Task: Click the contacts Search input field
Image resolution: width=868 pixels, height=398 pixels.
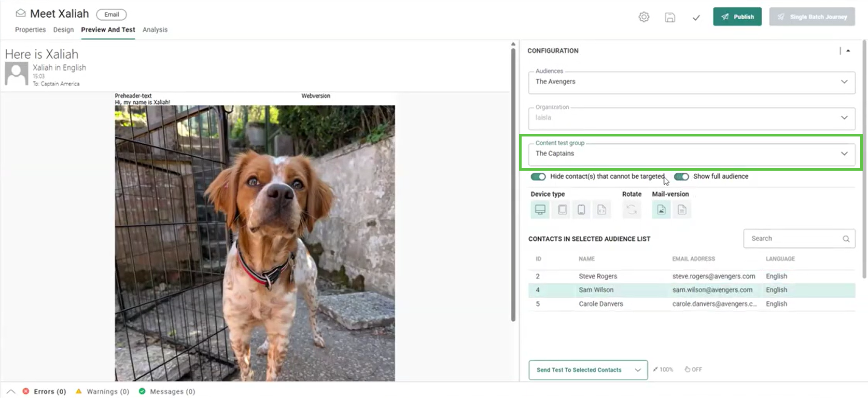Action: point(793,239)
